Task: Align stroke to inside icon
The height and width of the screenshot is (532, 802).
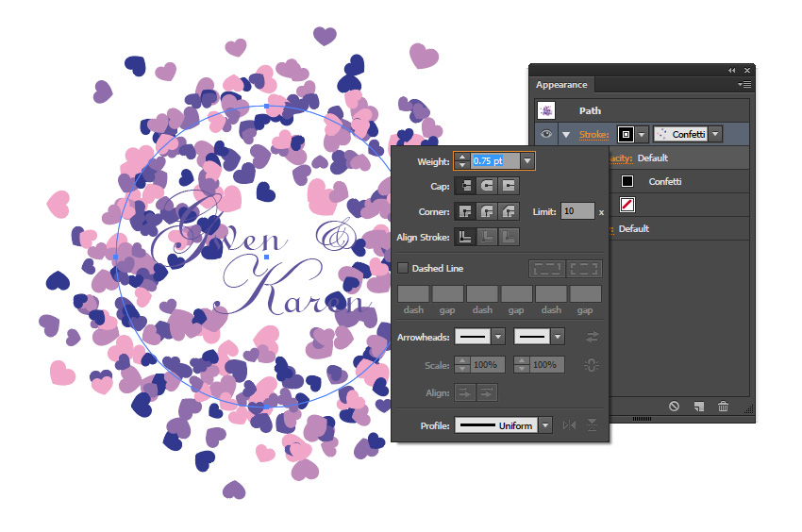Action: click(487, 237)
